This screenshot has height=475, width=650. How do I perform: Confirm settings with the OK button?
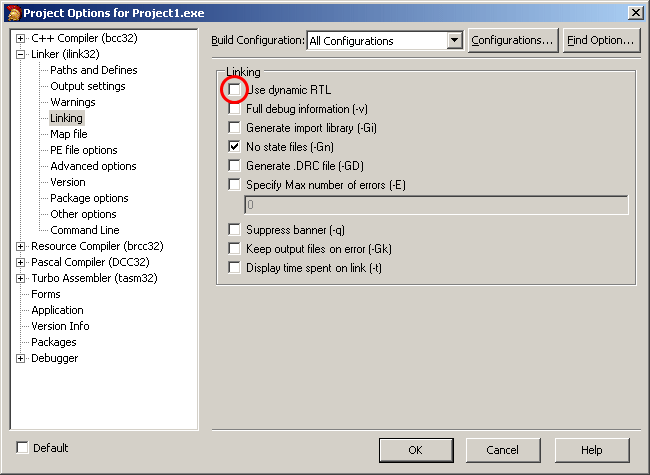click(416, 450)
